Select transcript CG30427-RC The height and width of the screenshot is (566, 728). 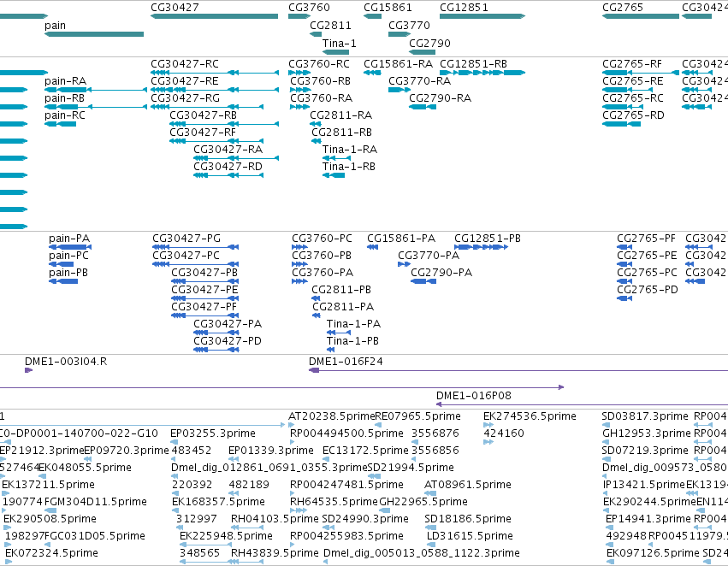[215, 73]
